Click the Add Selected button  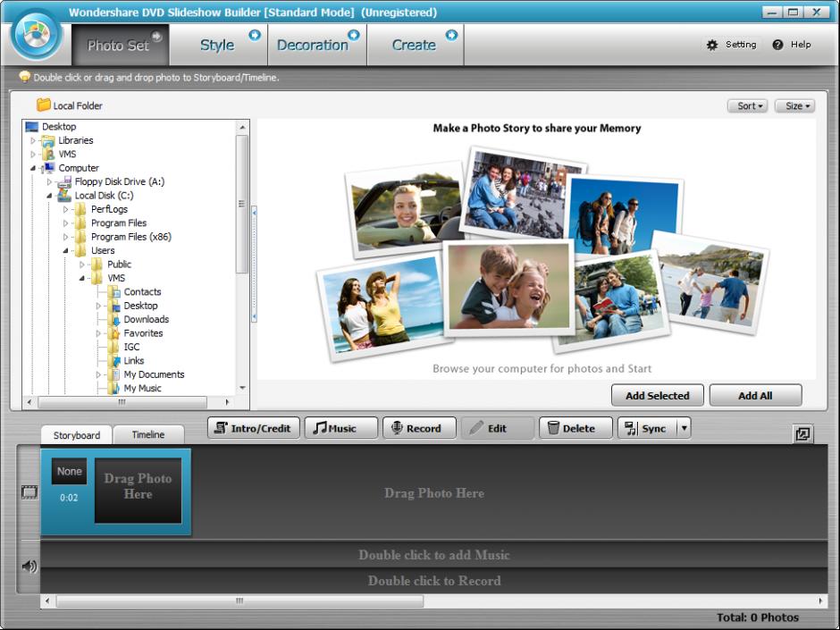click(657, 396)
